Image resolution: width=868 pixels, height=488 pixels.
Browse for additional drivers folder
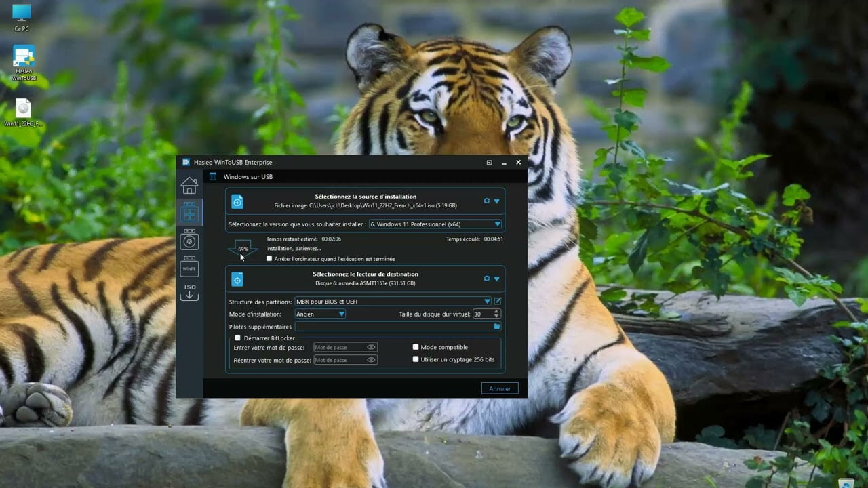497,327
